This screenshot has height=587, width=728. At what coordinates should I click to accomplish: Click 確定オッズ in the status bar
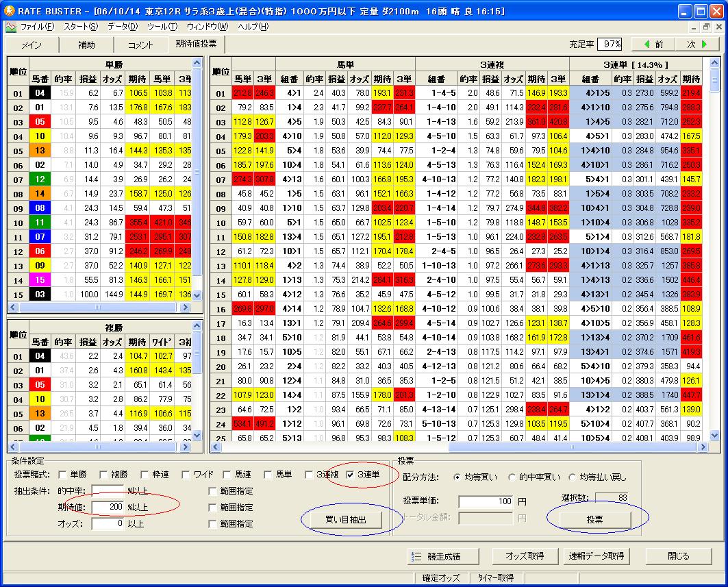(441, 577)
